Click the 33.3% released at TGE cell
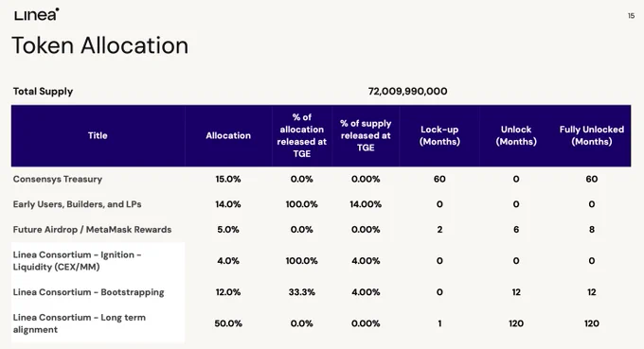Viewport: 644px width, 349px height. coord(302,292)
